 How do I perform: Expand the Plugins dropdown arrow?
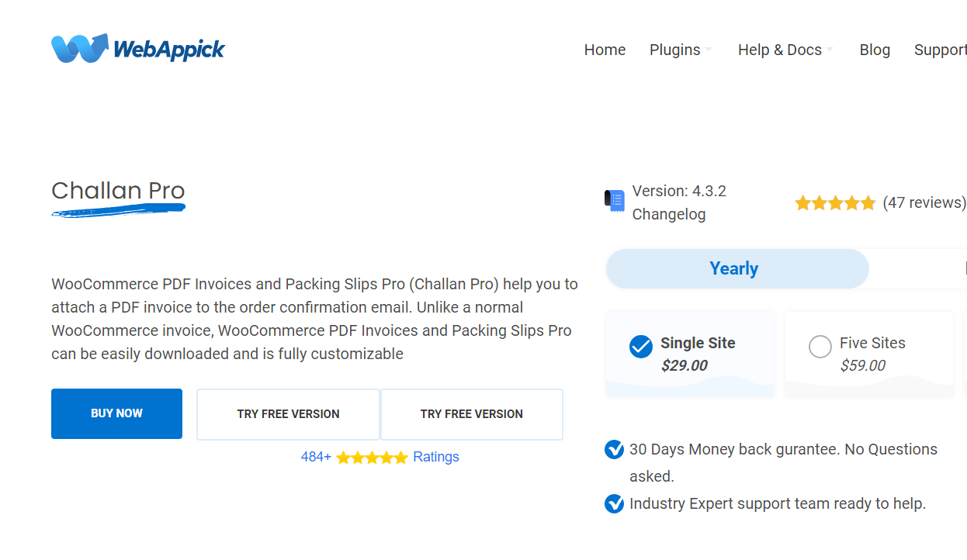click(709, 50)
